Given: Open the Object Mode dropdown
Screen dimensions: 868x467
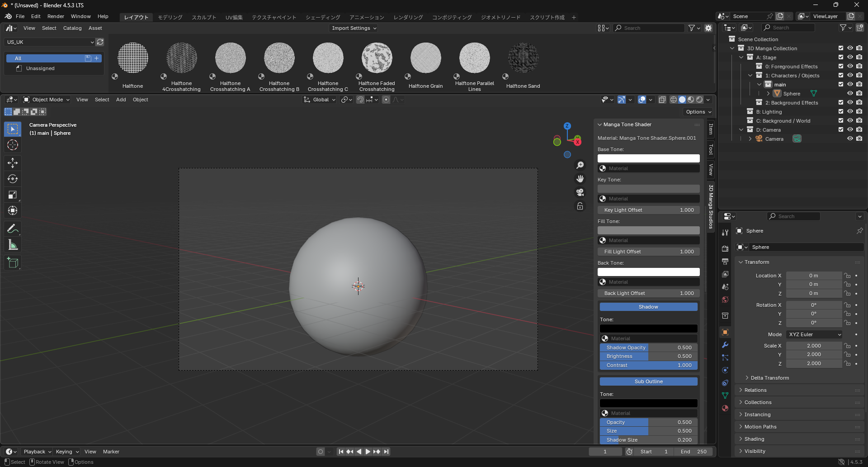Looking at the screenshot, I should point(47,100).
